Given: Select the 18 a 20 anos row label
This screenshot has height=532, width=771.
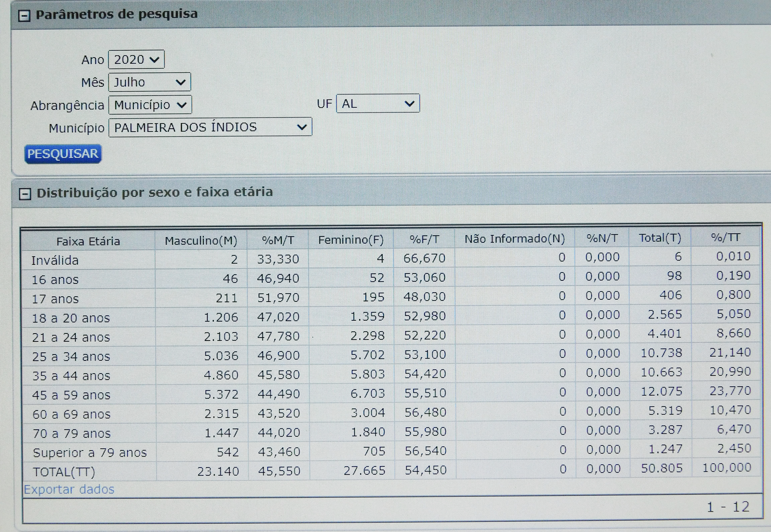Looking at the screenshot, I should click(x=71, y=318).
